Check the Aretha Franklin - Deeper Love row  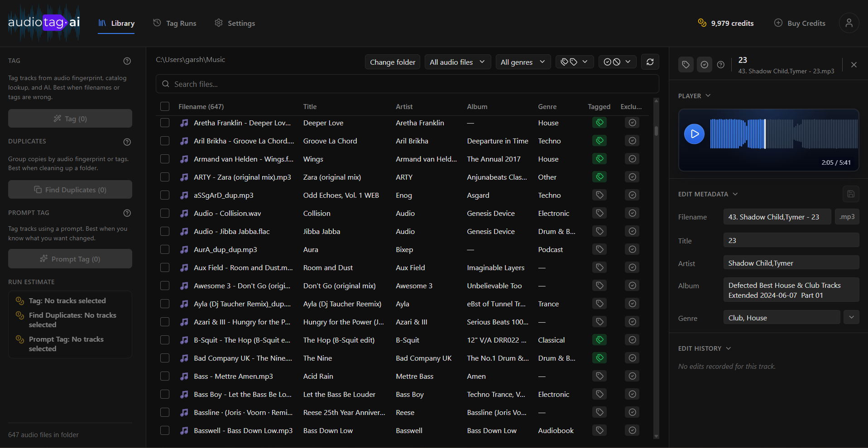(x=165, y=123)
